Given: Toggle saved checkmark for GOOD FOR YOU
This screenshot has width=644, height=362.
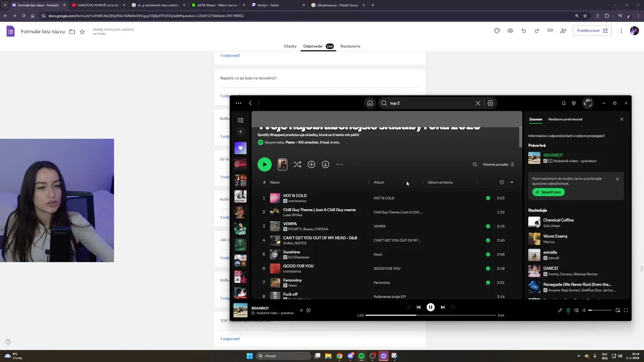Looking at the screenshot, I should pos(488,268).
